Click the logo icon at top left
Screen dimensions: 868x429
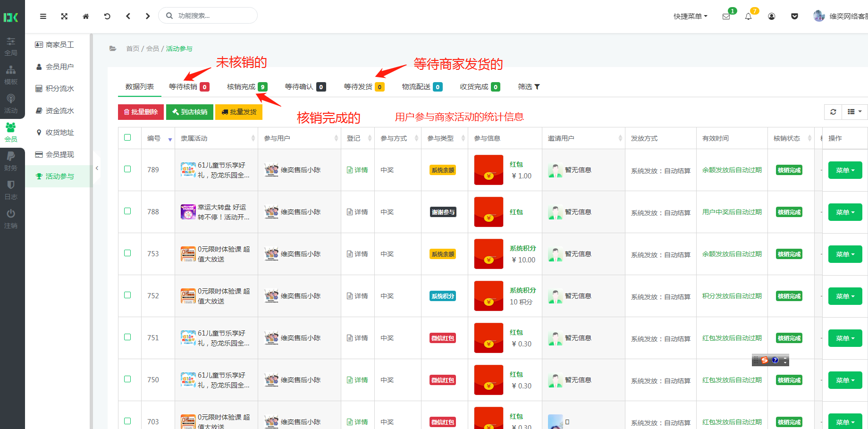(x=11, y=17)
